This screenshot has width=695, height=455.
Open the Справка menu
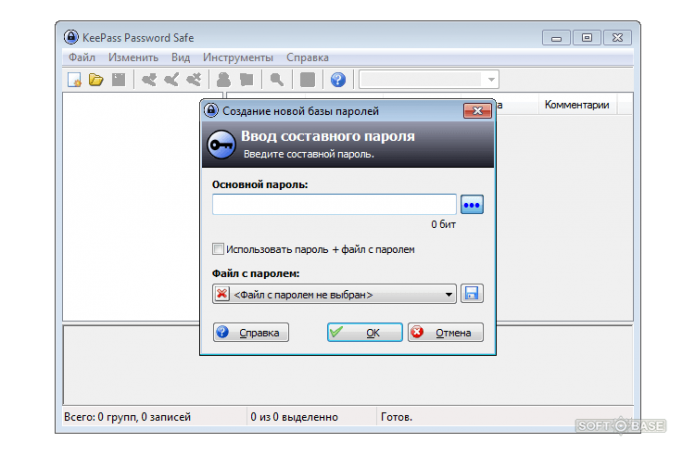[307, 58]
